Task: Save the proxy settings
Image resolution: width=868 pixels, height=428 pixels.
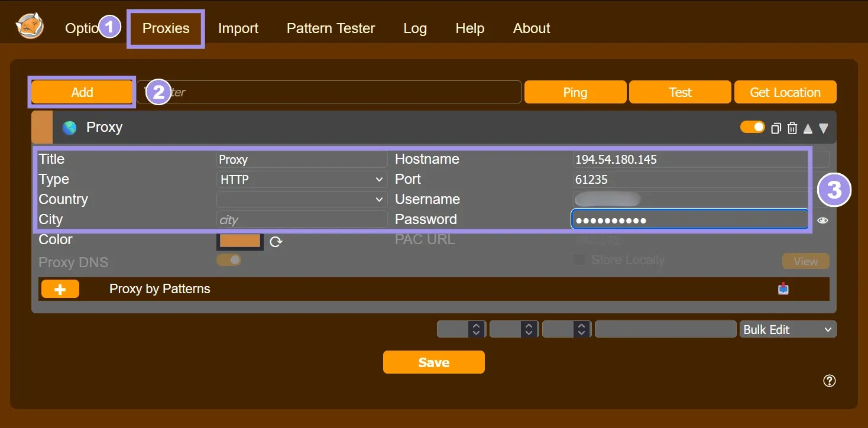Action: [434, 362]
